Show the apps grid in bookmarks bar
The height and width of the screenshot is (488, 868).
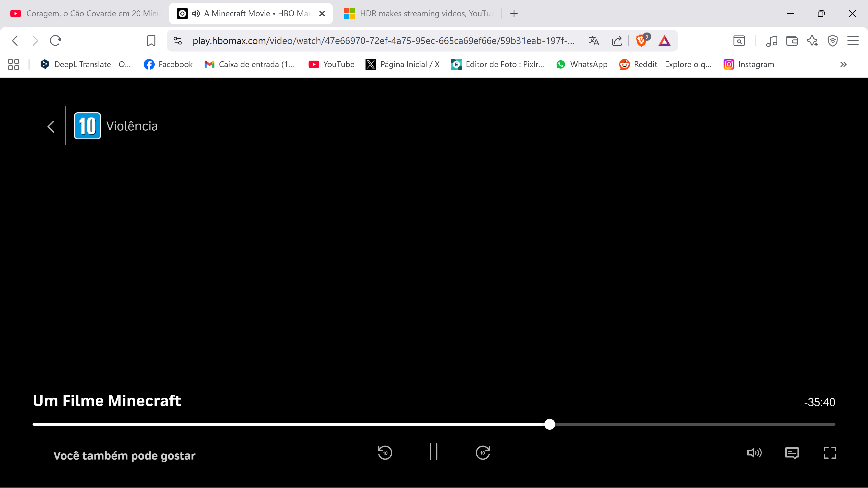[x=14, y=64]
